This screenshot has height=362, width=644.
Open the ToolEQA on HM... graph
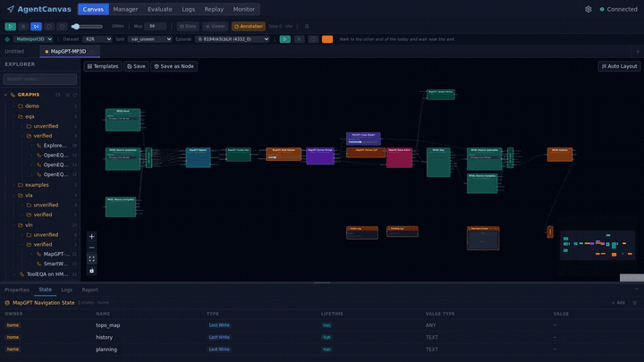point(47,274)
